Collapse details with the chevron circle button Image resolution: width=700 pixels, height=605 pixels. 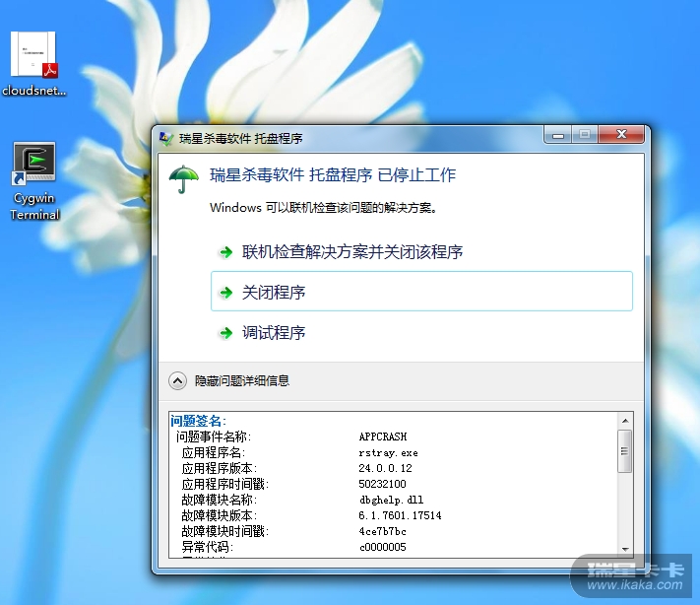[x=177, y=380]
